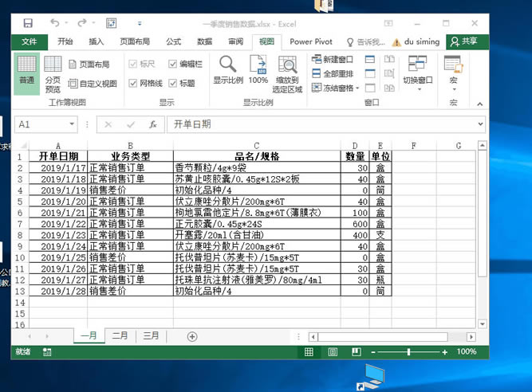Click the Name Box showing A1
This screenshot has width=532, height=392.
[45, 124]
